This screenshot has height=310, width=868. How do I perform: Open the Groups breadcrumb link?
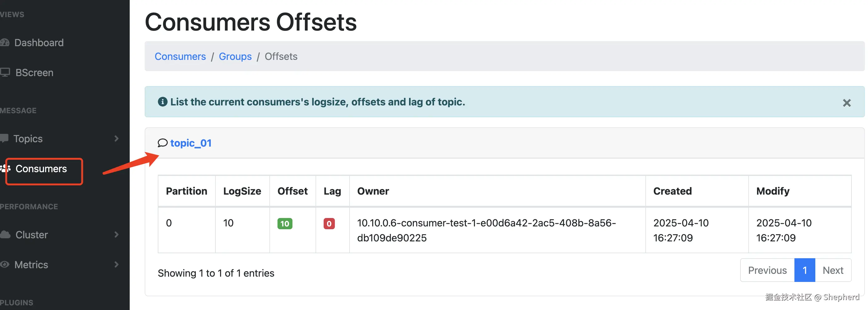point(235,56)
